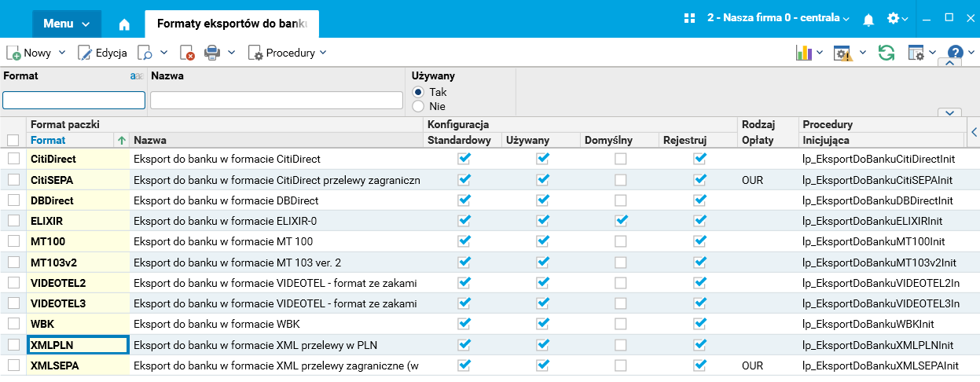Screen dimensions: 980x382
Task: Click the document preview magnifier icon
Action: pyautogui.click(x=145, y=53)
